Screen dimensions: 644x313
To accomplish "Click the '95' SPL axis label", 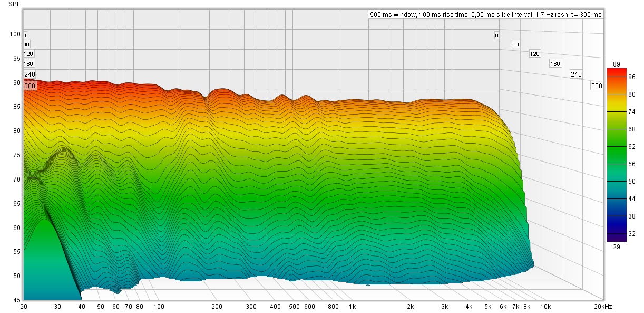I will point(16,59).
